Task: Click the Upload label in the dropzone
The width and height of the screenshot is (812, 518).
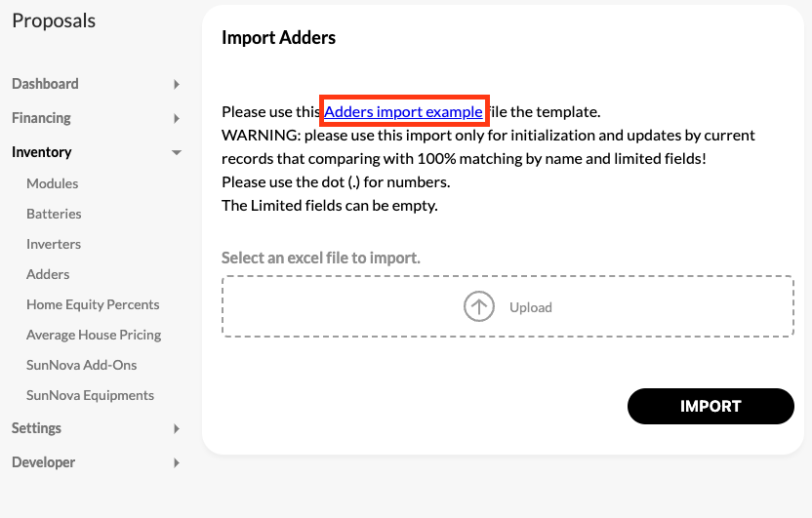Action: click(x=531, y=307)
